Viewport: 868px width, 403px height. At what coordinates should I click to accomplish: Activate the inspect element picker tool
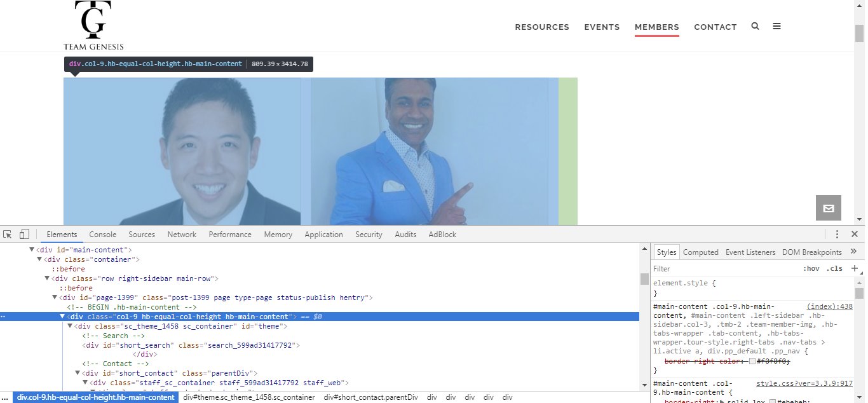[x=8, y=234]
